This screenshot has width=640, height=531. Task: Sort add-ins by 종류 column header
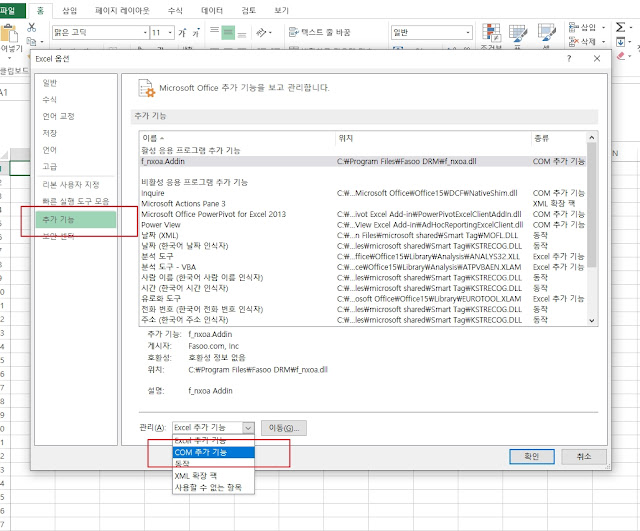click(x=558, y=138)
